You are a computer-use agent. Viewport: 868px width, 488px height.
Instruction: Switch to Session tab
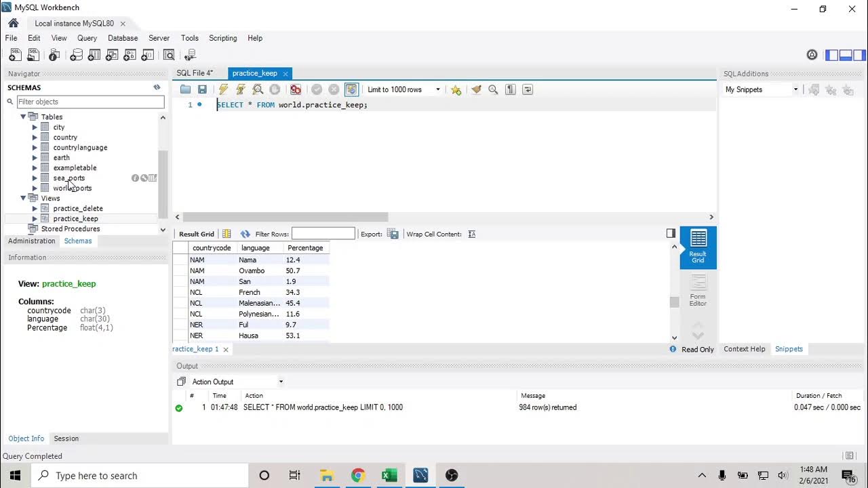tap(66, 439)
